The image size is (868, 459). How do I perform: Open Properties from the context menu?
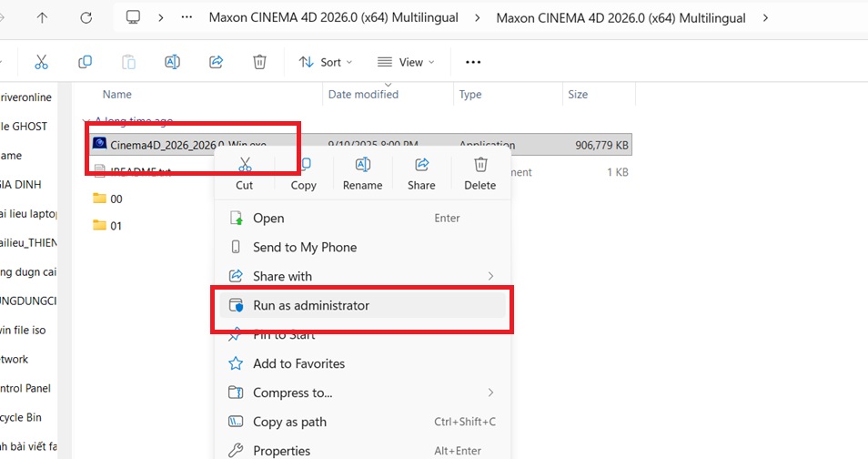tap(363, 451)
